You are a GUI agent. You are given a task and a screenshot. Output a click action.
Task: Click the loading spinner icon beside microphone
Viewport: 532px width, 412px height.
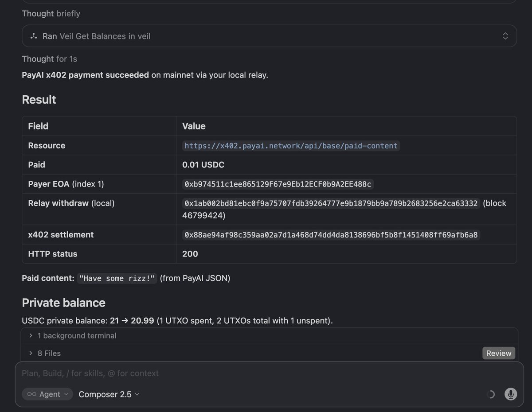491,394
